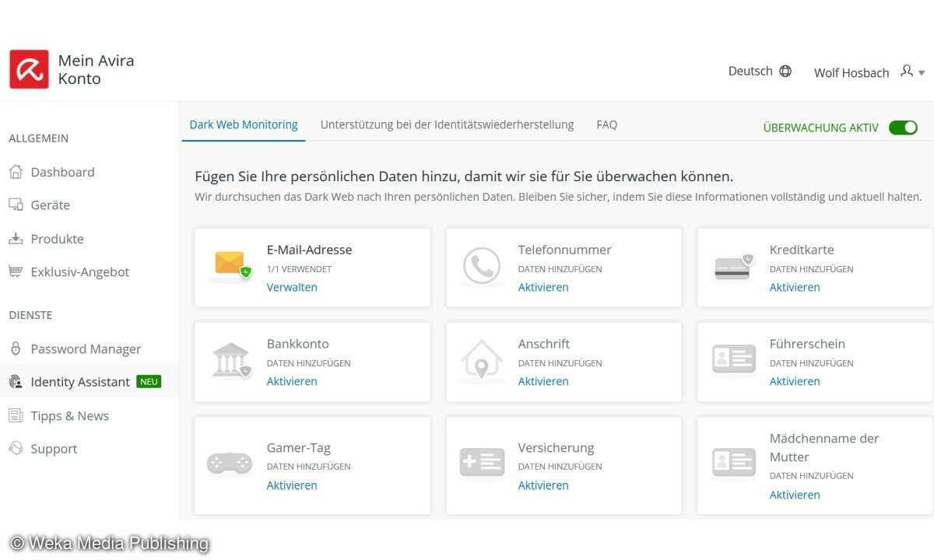Viewport: 934px width, 560px height.
Task: Click the Mädchenname der Mutter title
Action: pyautogui.click(x=824, y=448)
